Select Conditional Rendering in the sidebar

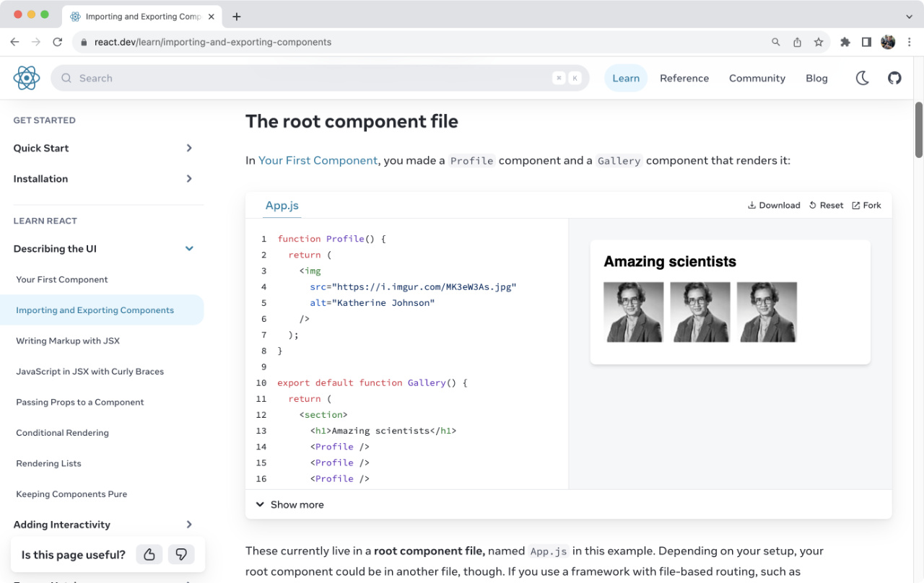(61, 432)
